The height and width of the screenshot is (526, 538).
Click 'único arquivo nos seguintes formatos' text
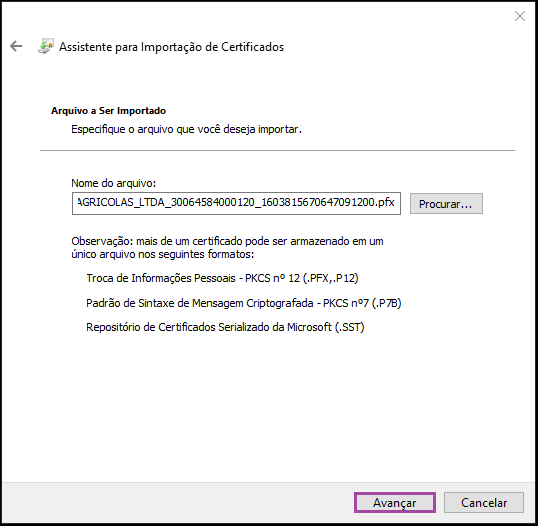coord(163,254)
